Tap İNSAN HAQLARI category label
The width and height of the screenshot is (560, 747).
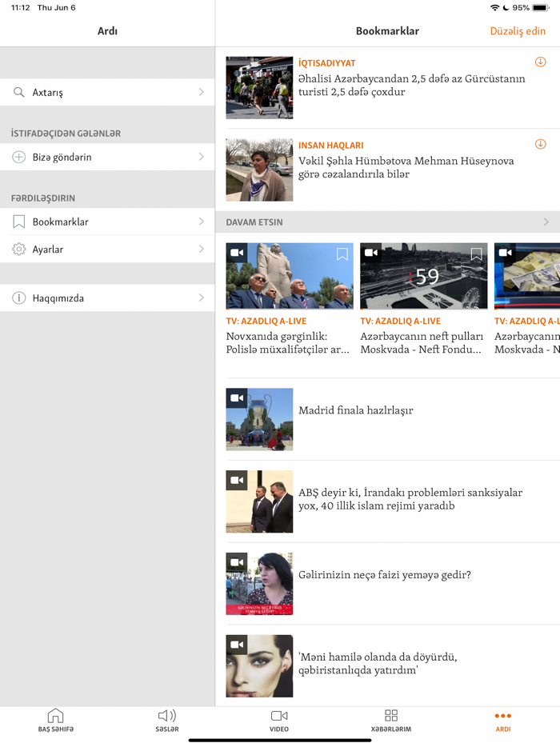[330, 146]
